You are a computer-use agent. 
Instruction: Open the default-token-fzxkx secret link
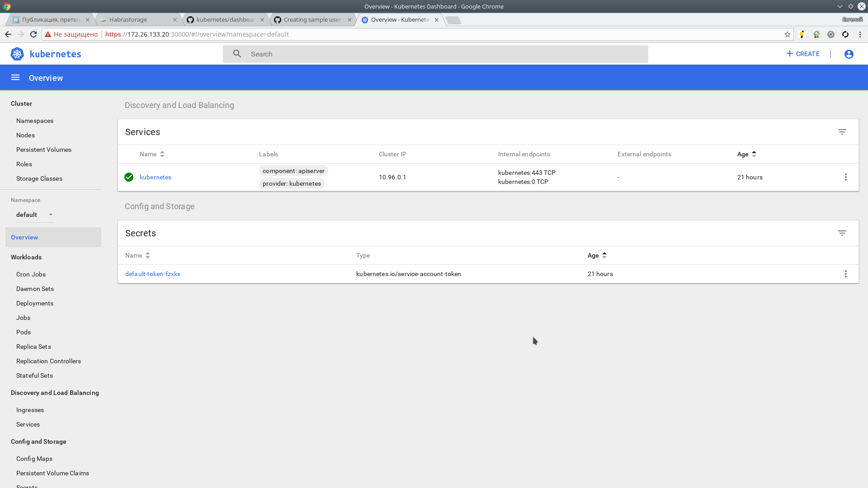point(153,274)
